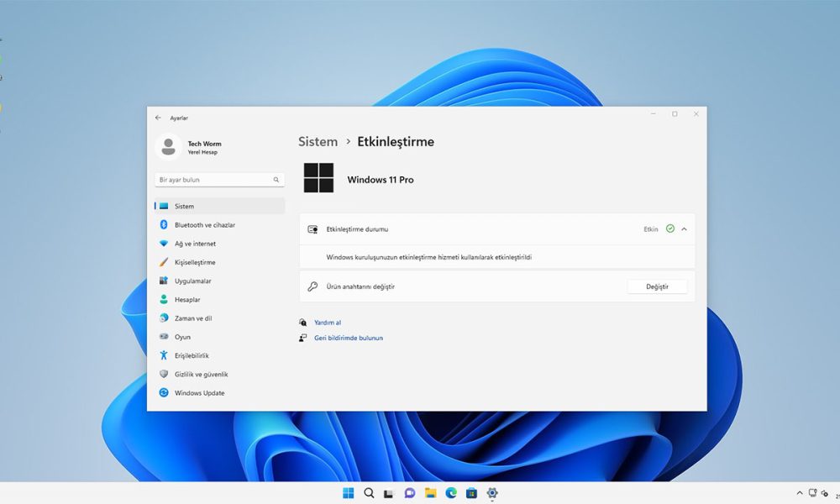Select Zaman ve dil category

tap(193, 318)
